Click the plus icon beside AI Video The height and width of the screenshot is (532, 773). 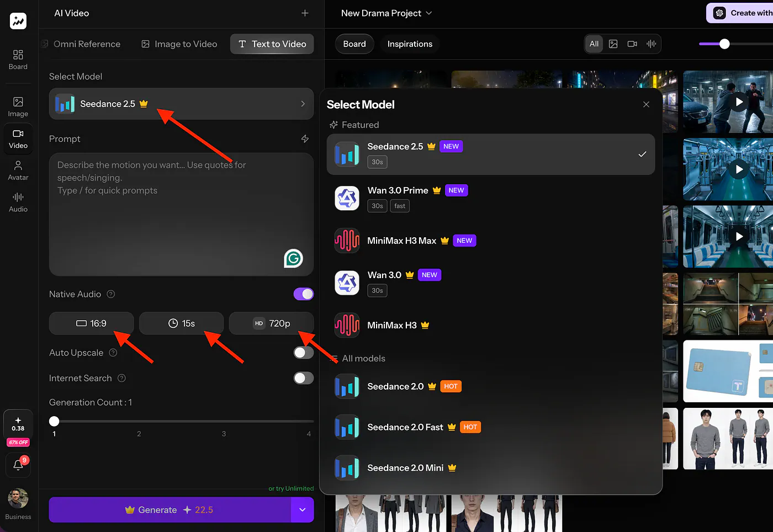305,13
